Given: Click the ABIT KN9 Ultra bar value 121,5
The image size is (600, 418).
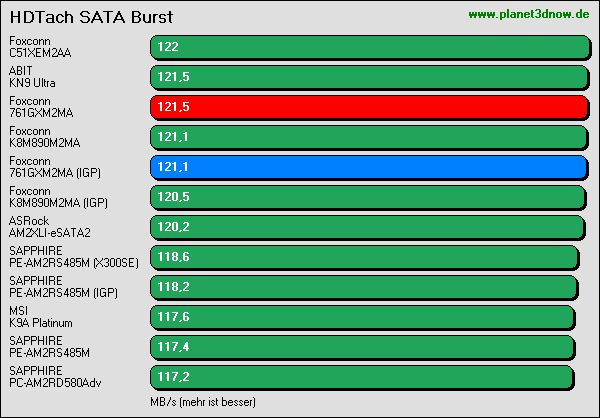Looking at the screenshot, I should 173,77.
